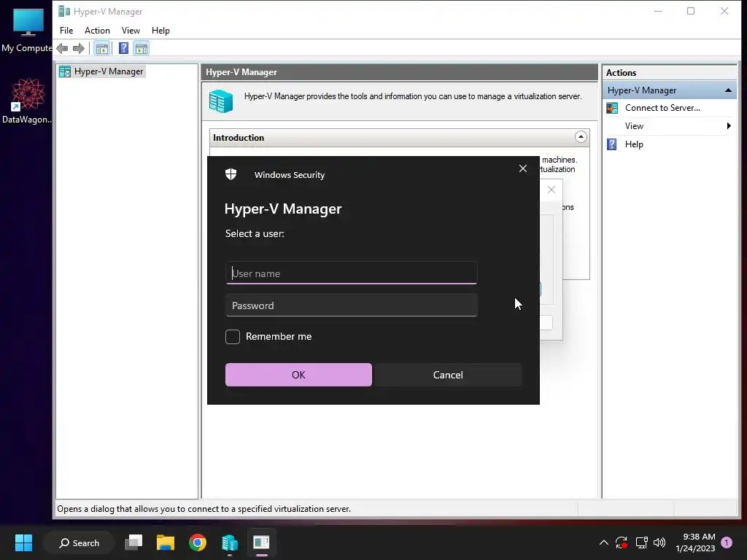Toggle Show/Hide Console Tree toolbar icon
Screen dimensions: 747x560
tap(101, 48)
